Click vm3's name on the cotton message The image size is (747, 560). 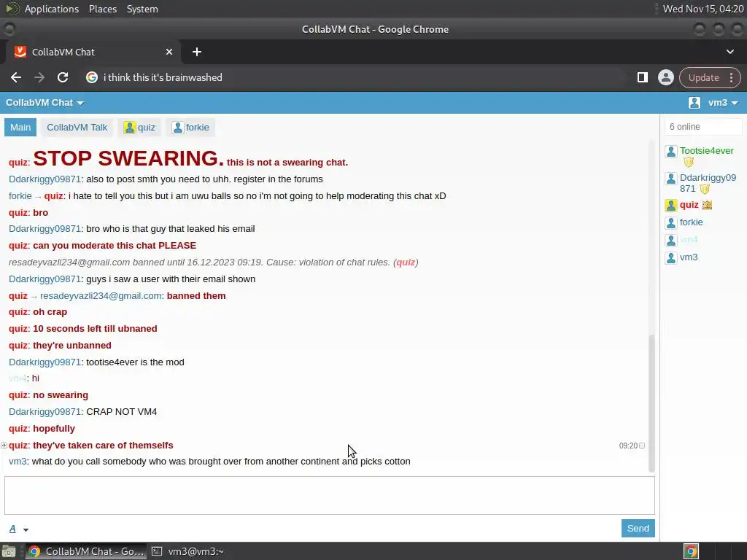click(x=18, y=462)
